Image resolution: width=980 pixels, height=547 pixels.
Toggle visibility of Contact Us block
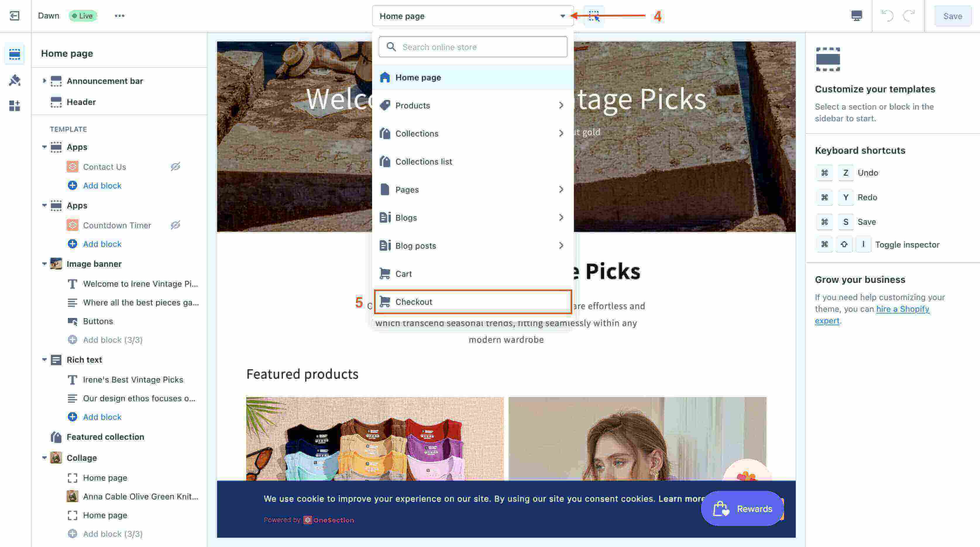(x=175, y=167)
